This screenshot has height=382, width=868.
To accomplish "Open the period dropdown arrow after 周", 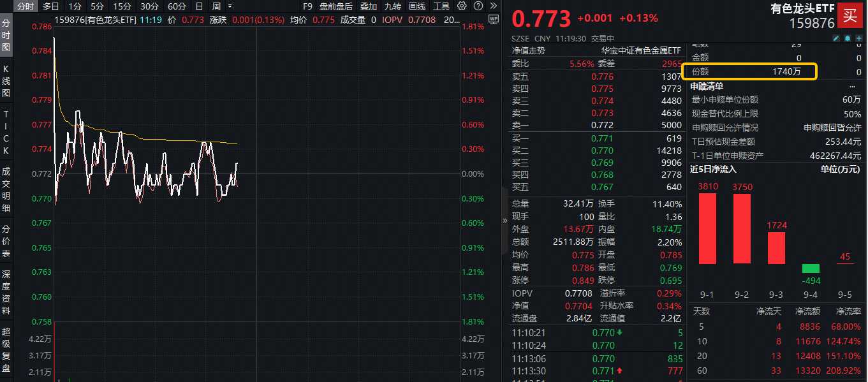I will click(230, 6).
